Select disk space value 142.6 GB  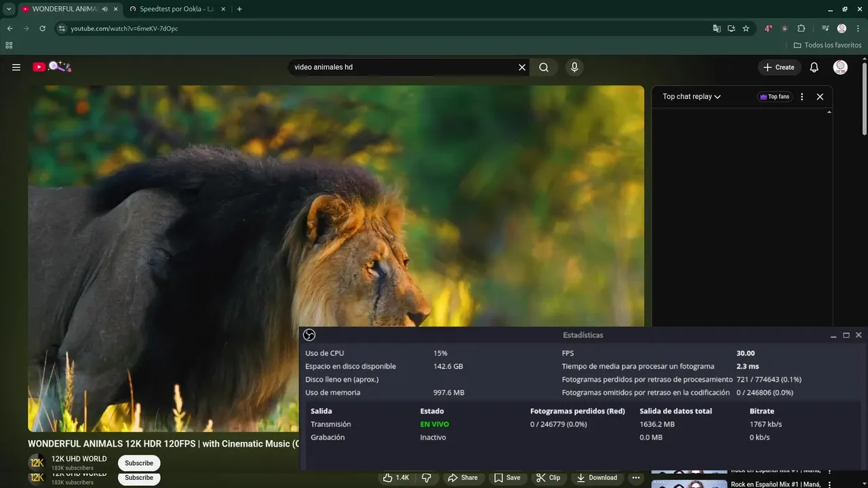click(x=448, y=366)
